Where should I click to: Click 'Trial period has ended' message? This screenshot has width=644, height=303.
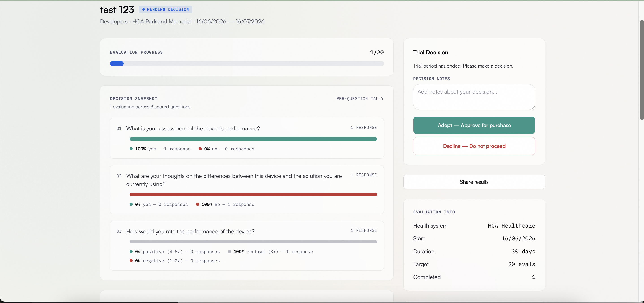[x=463, y=66]
